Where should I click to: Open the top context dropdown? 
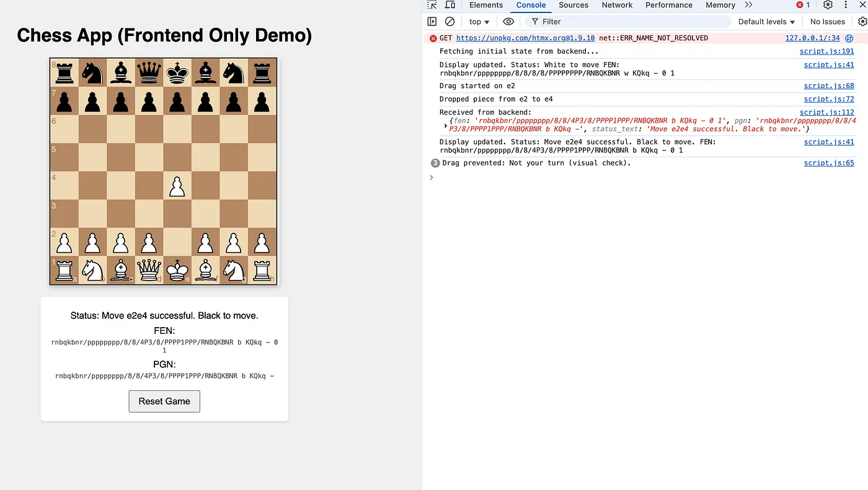point(479,22)
